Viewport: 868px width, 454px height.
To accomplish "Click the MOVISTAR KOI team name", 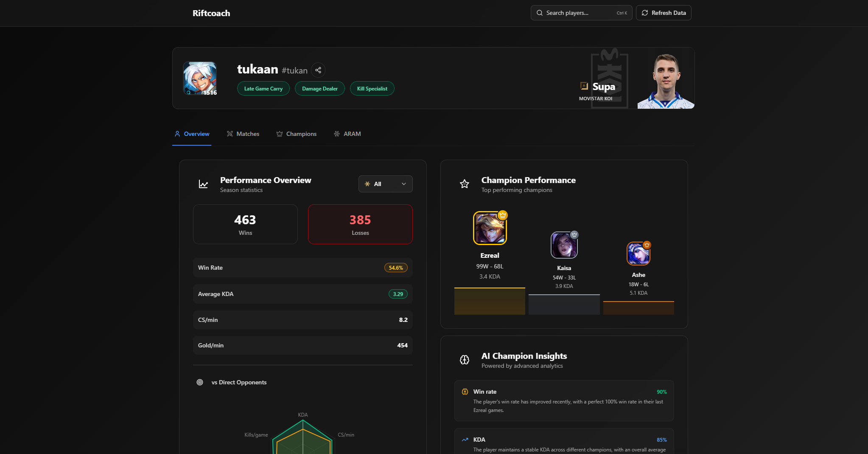I will 596,99.
